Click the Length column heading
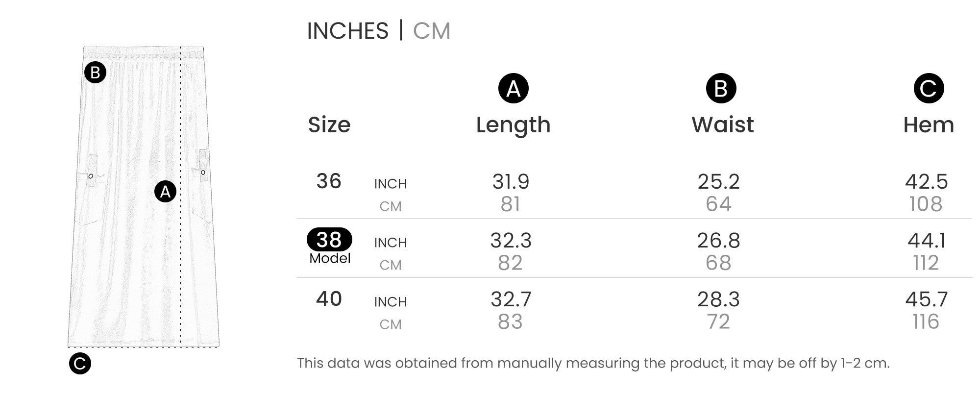 (513, 125)
